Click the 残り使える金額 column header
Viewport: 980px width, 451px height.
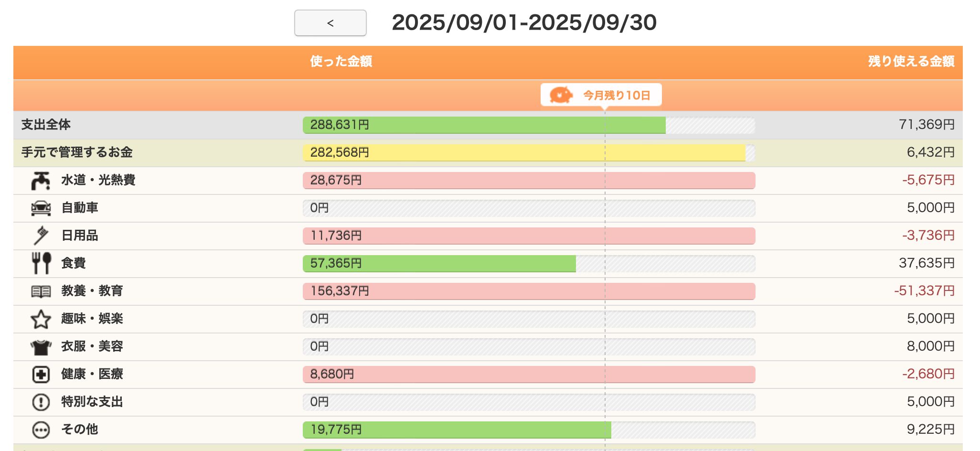click(911, 62)
